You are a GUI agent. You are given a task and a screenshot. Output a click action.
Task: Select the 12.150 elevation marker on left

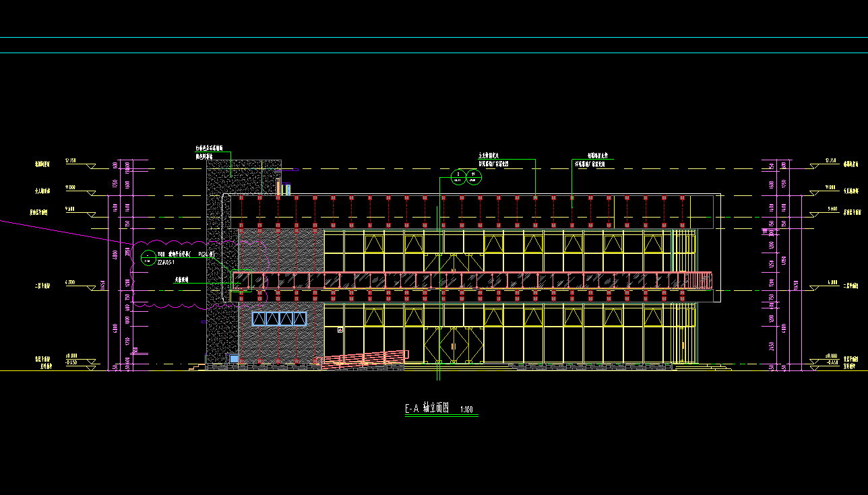coord(70,161)
